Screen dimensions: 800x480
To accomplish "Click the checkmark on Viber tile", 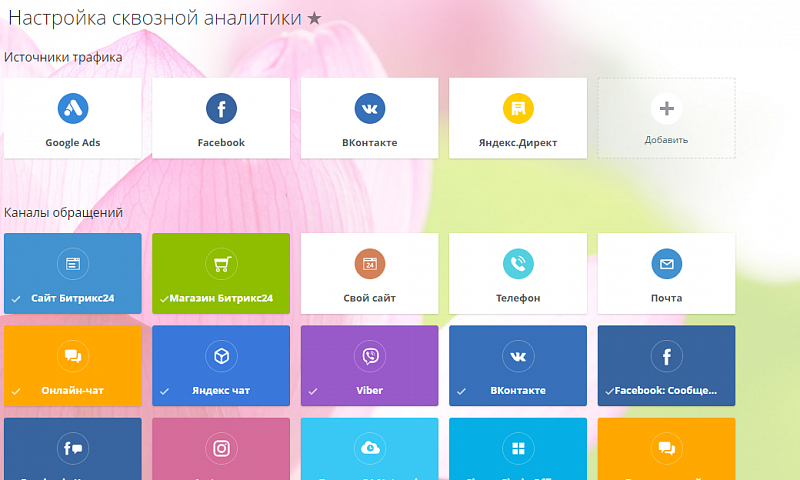I will point(313,391).
